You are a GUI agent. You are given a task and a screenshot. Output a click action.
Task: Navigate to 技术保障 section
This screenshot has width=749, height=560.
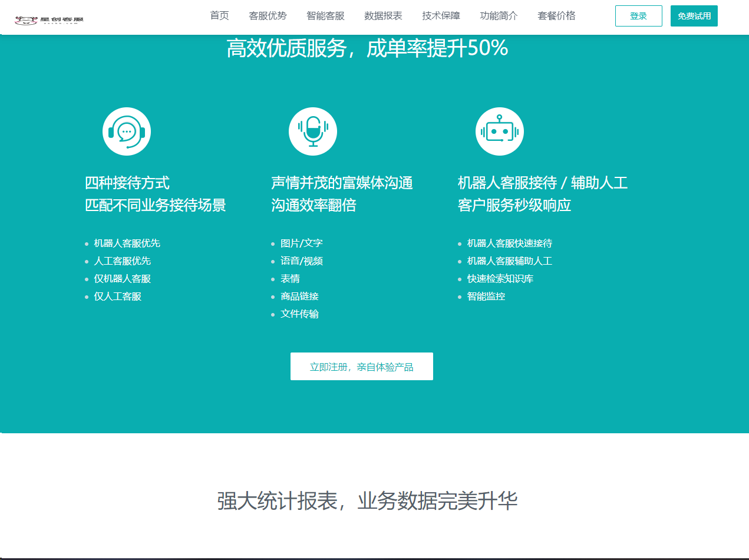[x=441, y=16]
